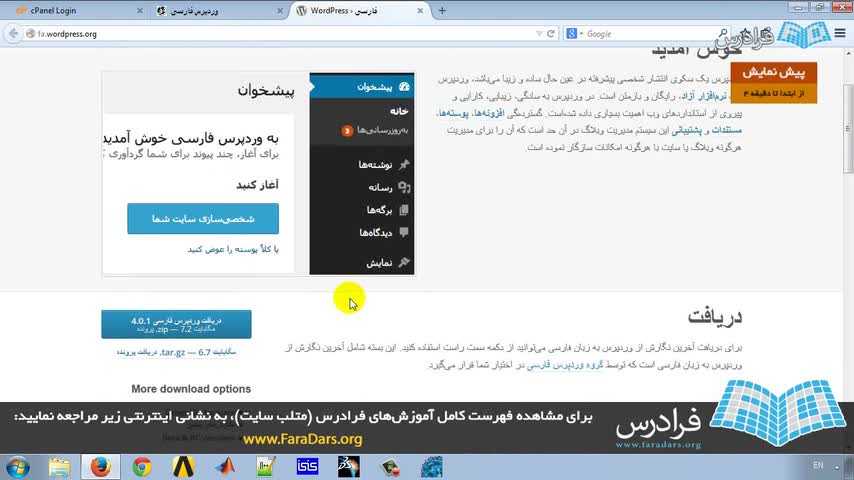Click شخصی‌سازی سایت شما customize button
The image size is (854, 480).
pos(203,218)
